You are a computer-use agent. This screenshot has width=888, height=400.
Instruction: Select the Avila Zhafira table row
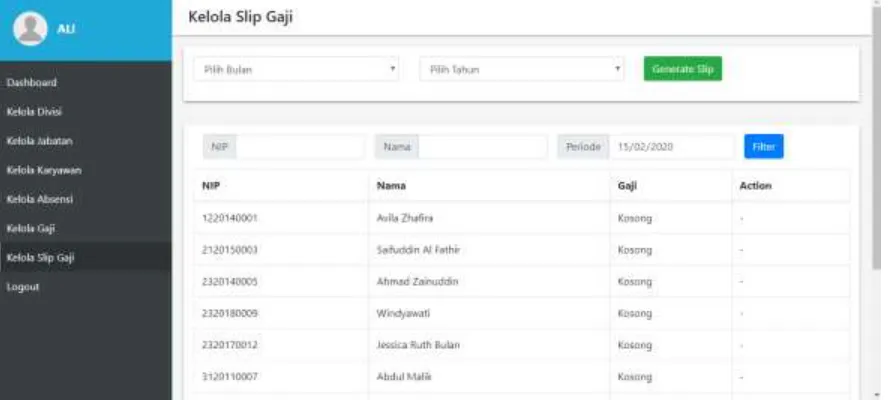[x=522, y=218]
